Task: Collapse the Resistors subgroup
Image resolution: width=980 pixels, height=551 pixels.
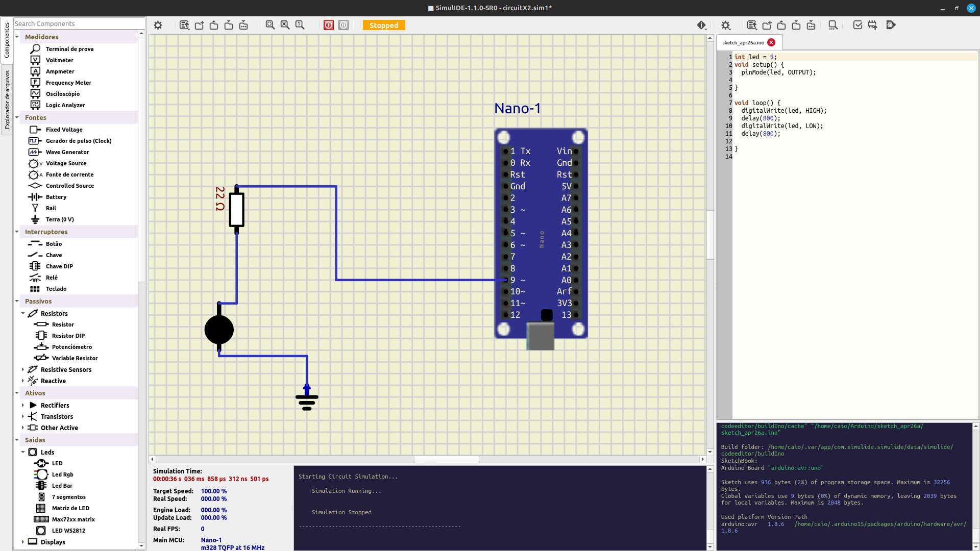Action: [23, 313]
